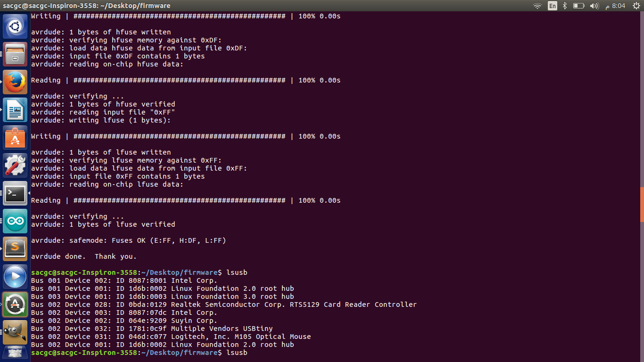Open Sublime Text editor
This screenshot has height=362, width=644.
point(15,249)
